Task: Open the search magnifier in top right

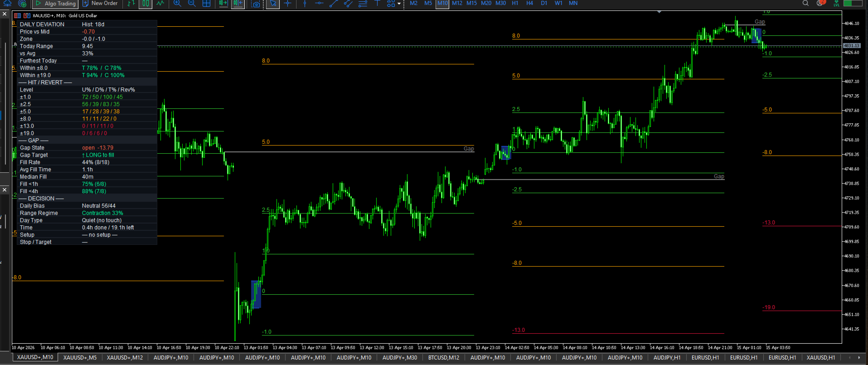Action: click(805, 3)
